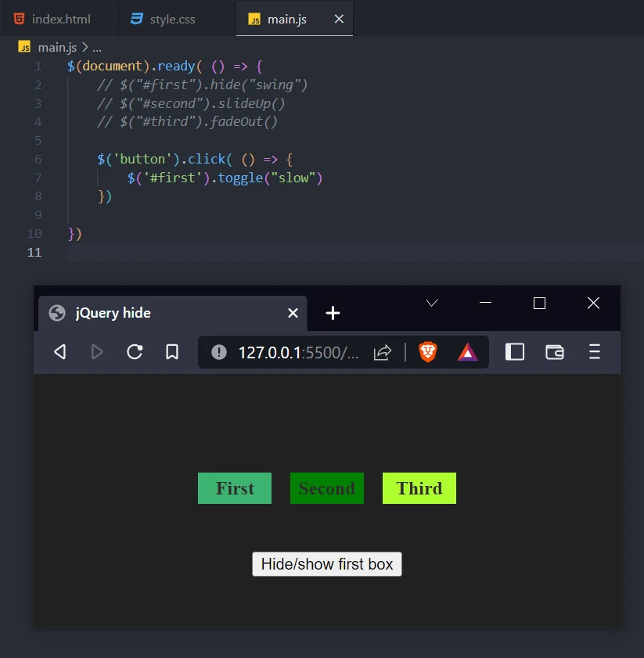Viewport: 644px width, 658px height.
Task: Close the main.js editor tab
Action: click(338, 19)
